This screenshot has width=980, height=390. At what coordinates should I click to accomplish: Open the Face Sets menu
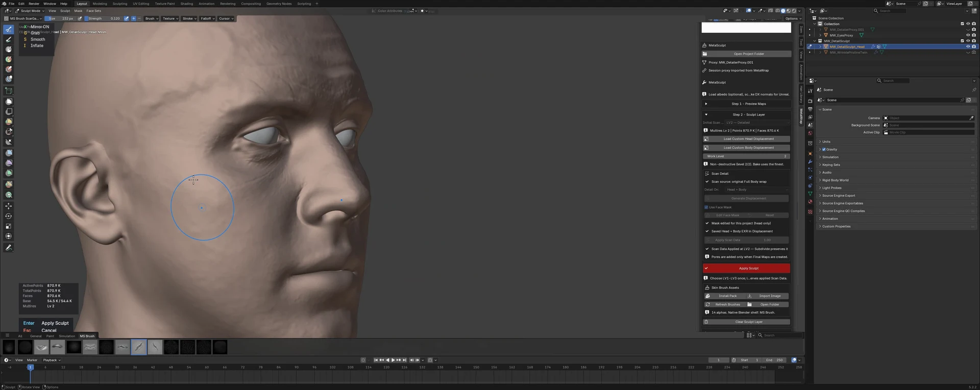pos(93,11)
